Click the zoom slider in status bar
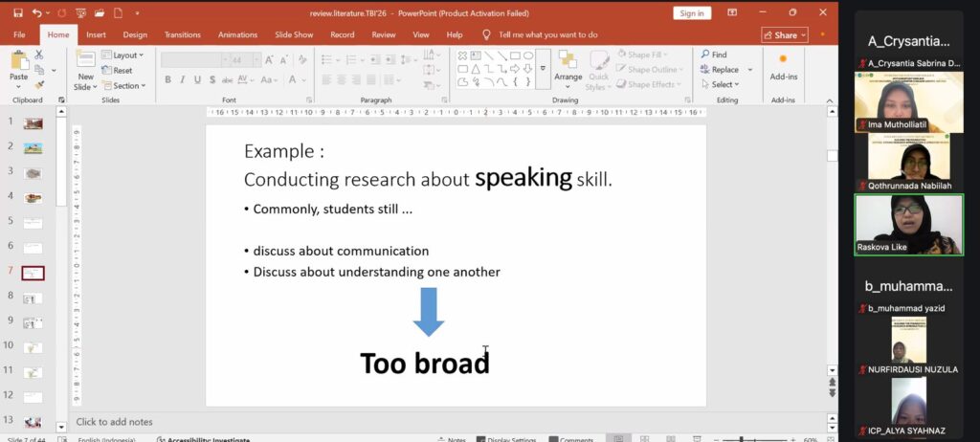The width and height of the screenshot is (980, 442). 743,439
